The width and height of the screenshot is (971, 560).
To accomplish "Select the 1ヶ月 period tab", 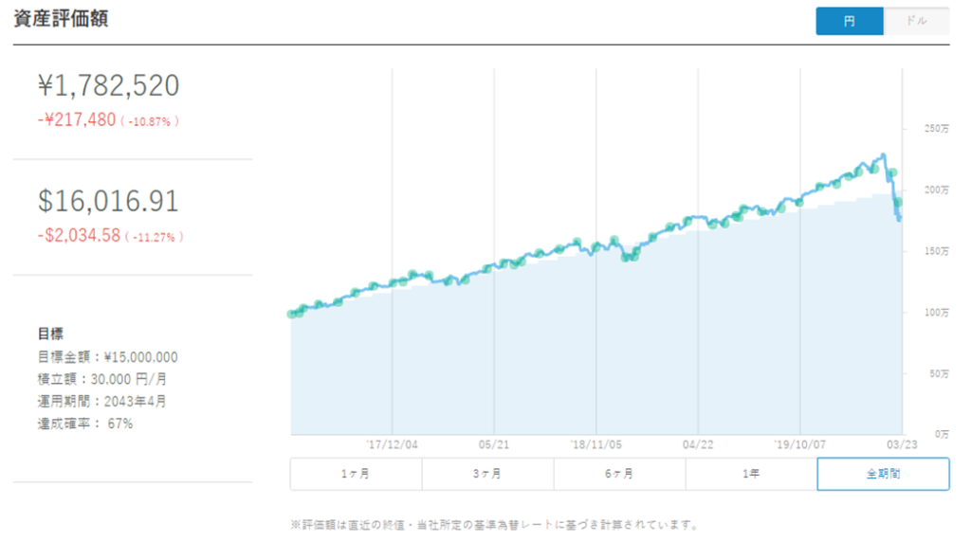I will [356, 474].
